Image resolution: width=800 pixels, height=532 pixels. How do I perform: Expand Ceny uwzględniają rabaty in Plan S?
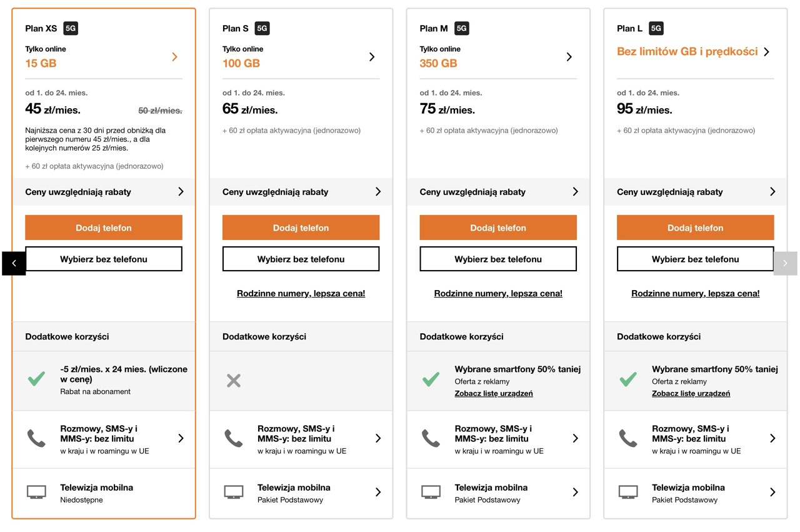tap(377, 192)
